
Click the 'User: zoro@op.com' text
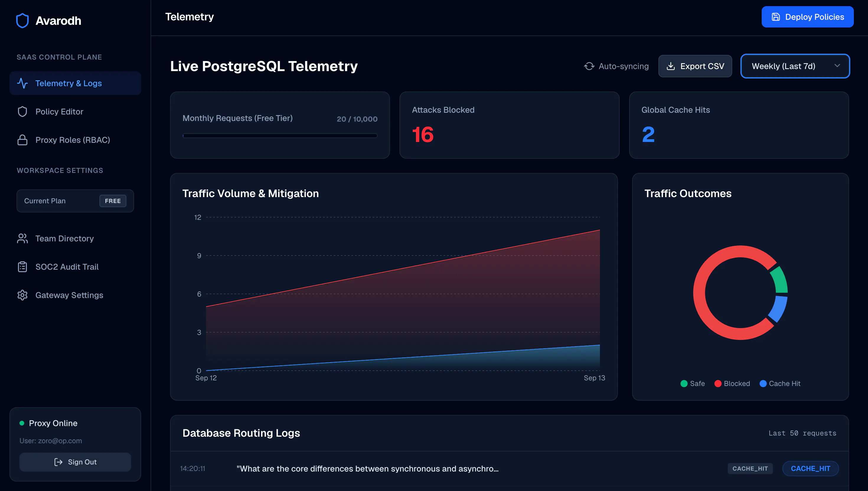[50, 441]
